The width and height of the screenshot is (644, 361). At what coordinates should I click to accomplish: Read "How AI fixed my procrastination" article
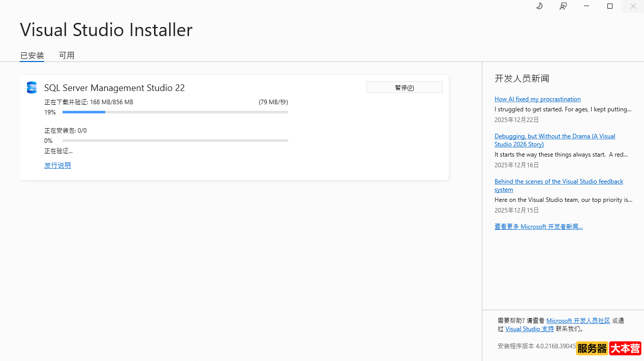537,99
